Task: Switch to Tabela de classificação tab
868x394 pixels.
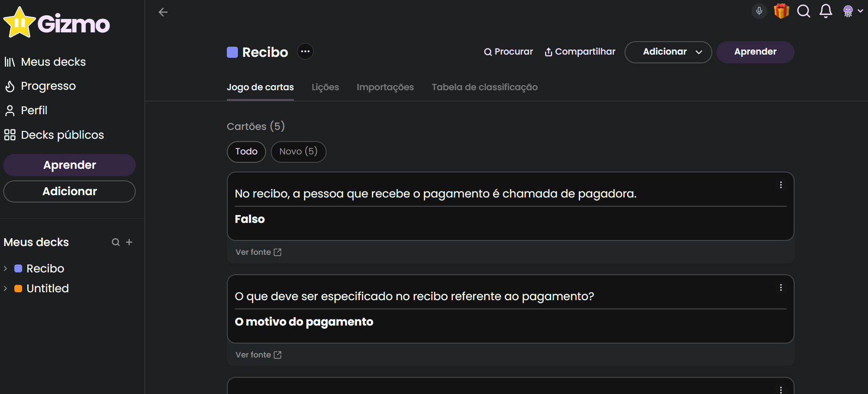Action: pyautogui.click(x=485, y=87)
